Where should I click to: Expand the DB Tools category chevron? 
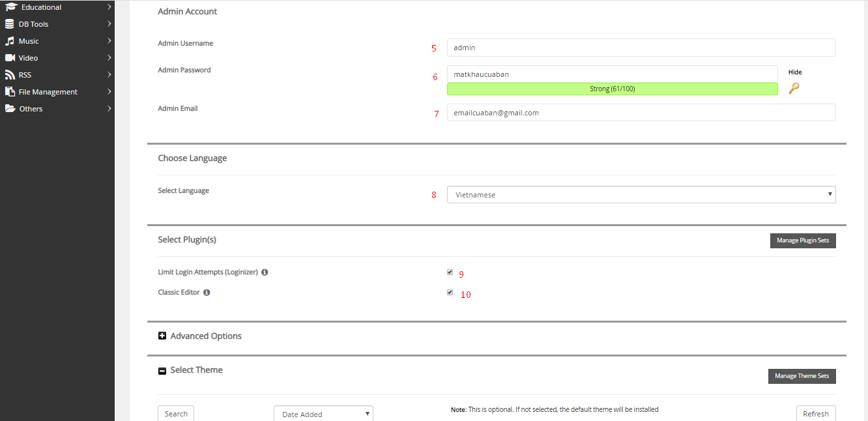109,24
